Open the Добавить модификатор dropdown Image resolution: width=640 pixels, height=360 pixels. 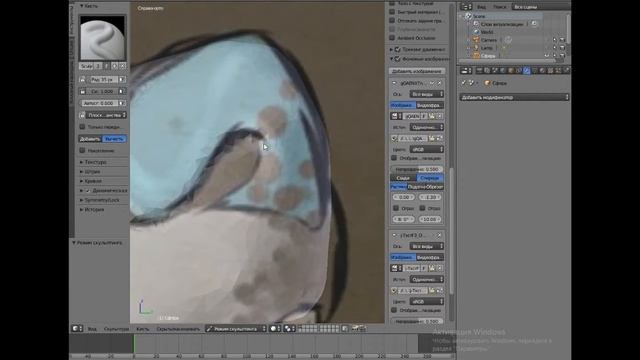514,97
